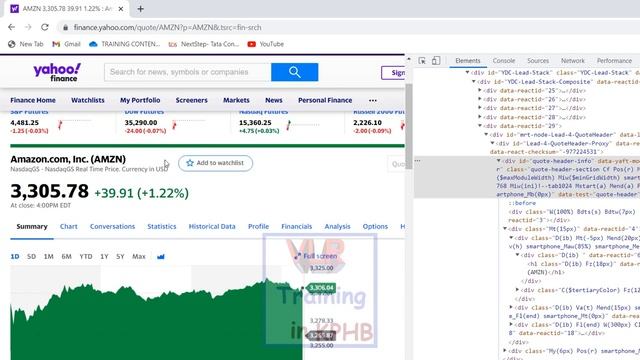Select the DevTools inspect element icon
Viewport: 640px width, 360px height.
(422, 61)
